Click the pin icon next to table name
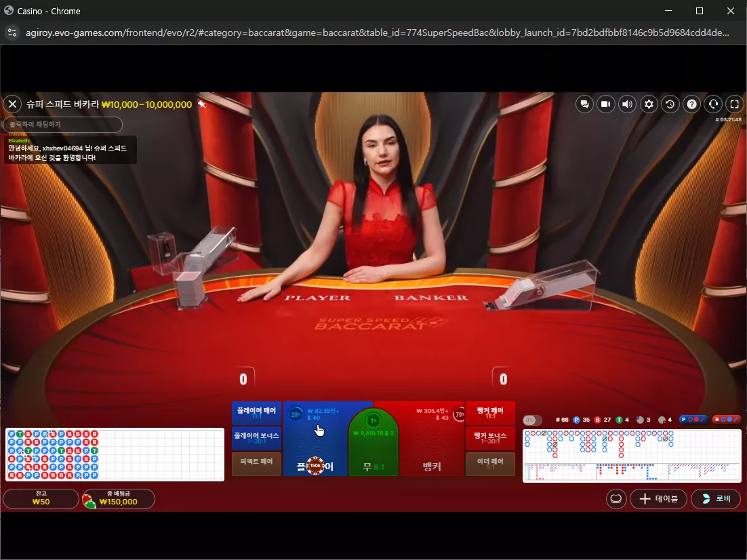 202,104
